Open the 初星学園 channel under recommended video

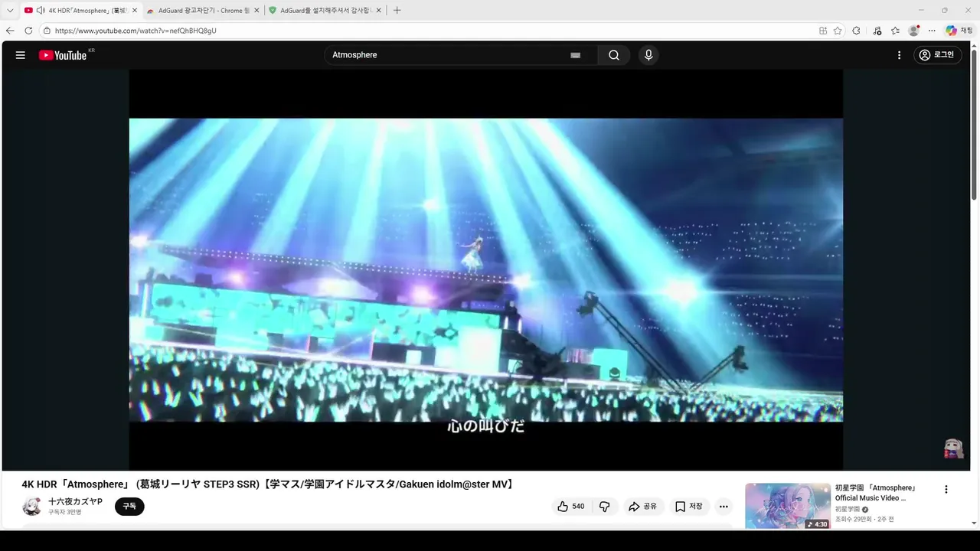(848, 510)
